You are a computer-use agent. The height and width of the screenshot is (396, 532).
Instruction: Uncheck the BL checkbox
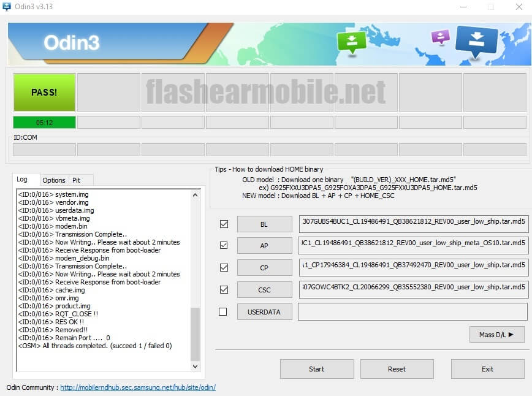pos(224,224)
